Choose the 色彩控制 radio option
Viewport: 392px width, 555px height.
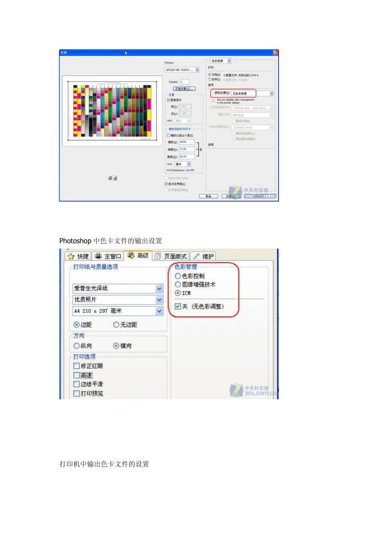178,276
